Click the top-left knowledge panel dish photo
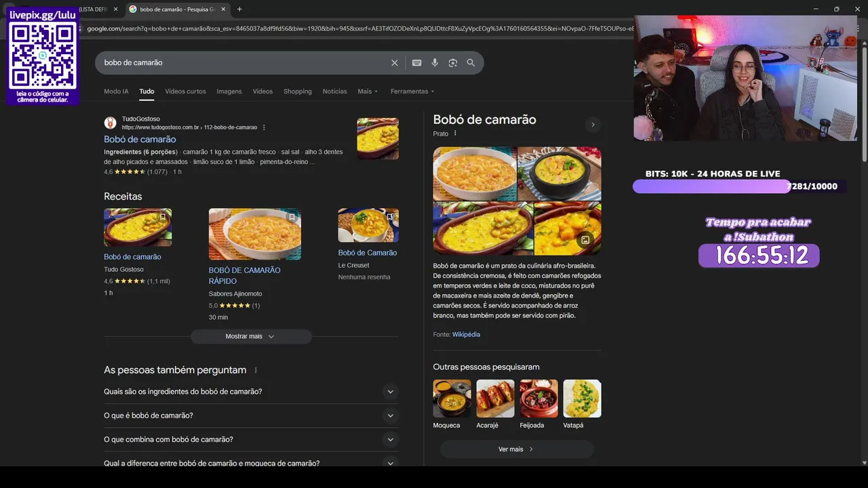 pyautogui.click(x=475, y=174)
